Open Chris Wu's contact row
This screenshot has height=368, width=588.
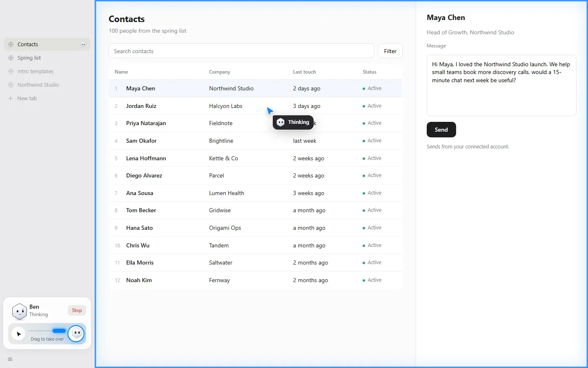click(138, 245)
